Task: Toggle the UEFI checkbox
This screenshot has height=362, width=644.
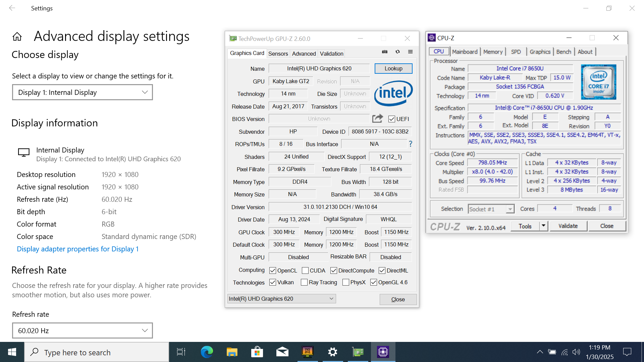Action: [x=391, y=119]
